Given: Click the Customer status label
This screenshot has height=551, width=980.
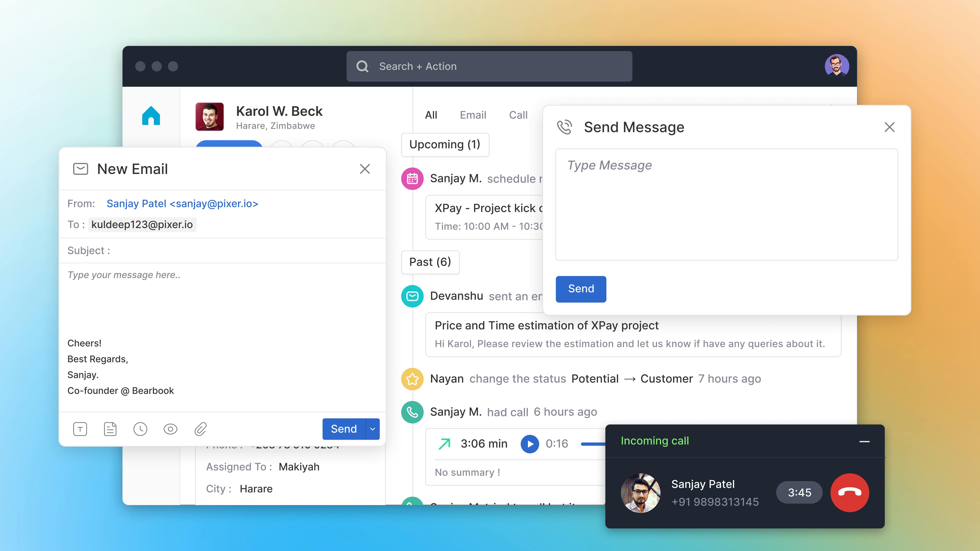Looking at the screenshot, I should pyautogui.click(x=667, y=379).
